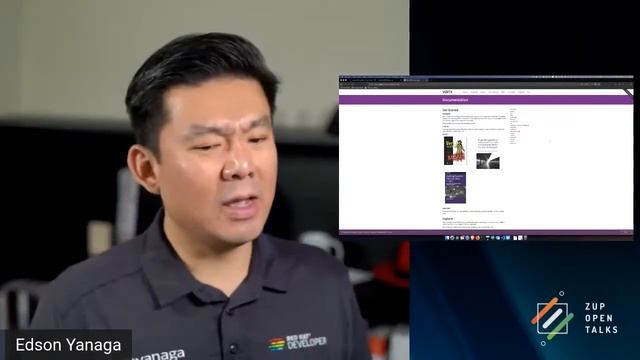Open the purple book cover thumbnail
The image size is (640, 360).
pos(455,187)
